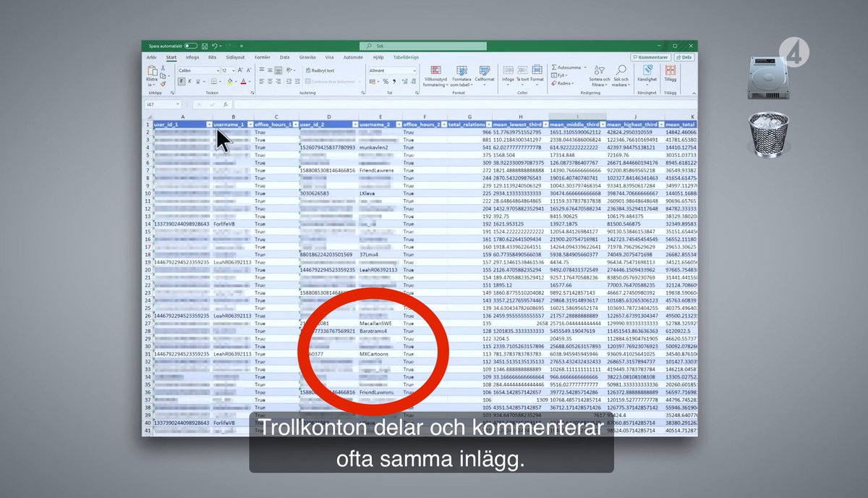
Task: Click the Känslighet button
Action: (647, 76)
